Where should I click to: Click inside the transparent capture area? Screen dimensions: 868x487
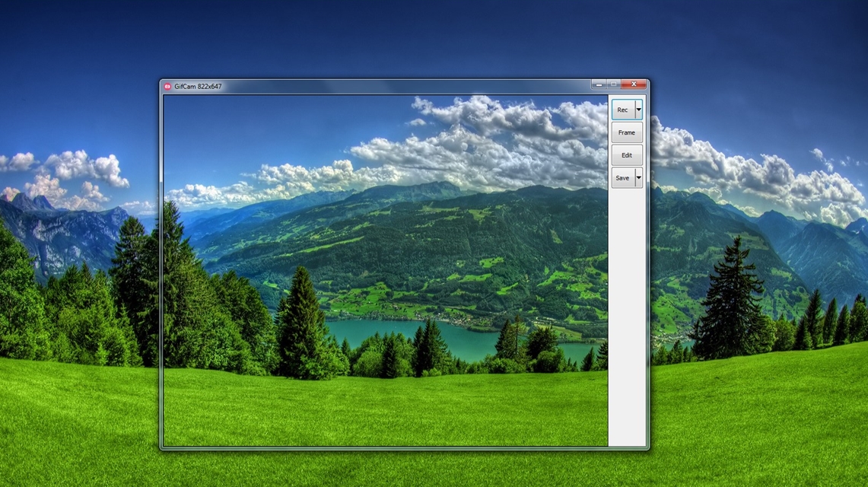pos(385,271)
